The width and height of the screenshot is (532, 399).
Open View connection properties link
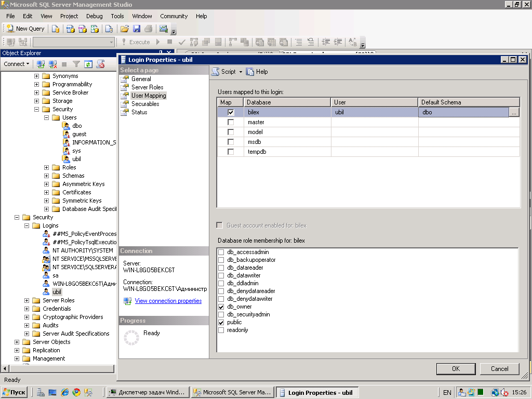(x=168, y=301)
